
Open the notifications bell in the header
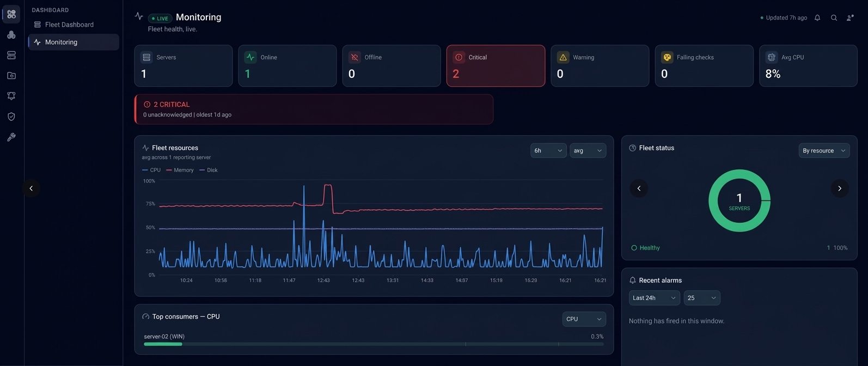[817, 18]
